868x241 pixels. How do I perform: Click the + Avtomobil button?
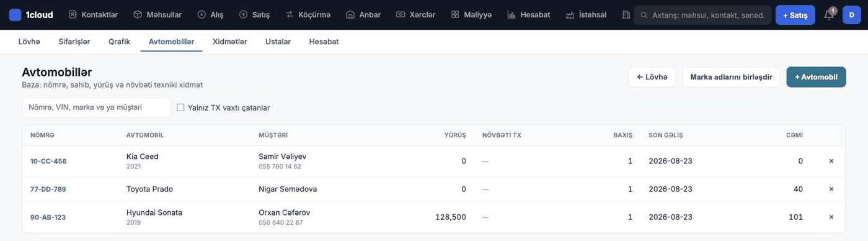click(x=816, y=77)
